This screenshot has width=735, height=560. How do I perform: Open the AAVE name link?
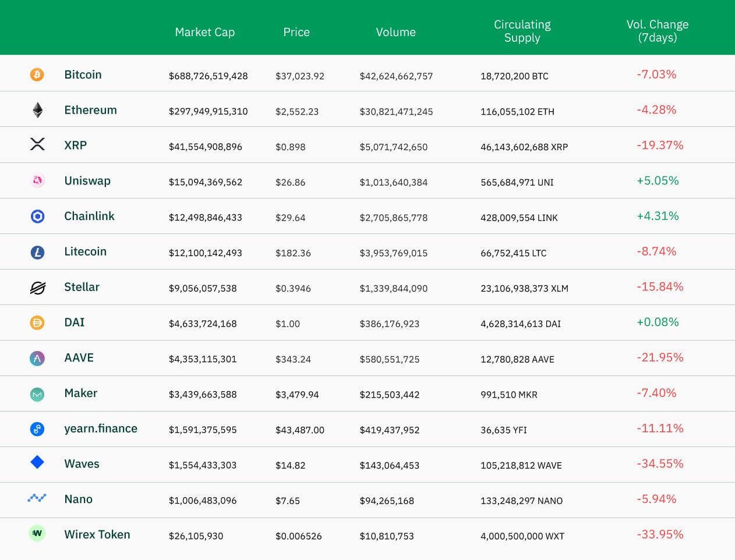[x=79, y=358]
